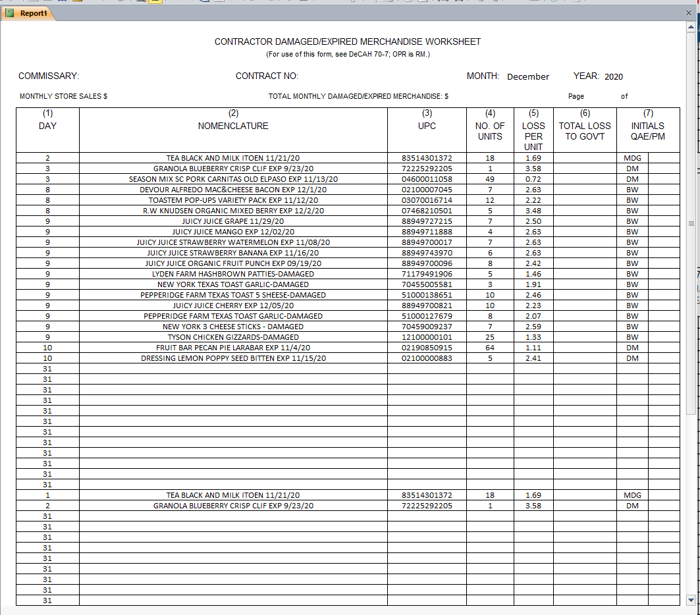700x615 pixels.
Task: Select 'NEW YORK TEXAS TOAST GARLIC-DAMAGED' cell
Action: pos(233,284)
